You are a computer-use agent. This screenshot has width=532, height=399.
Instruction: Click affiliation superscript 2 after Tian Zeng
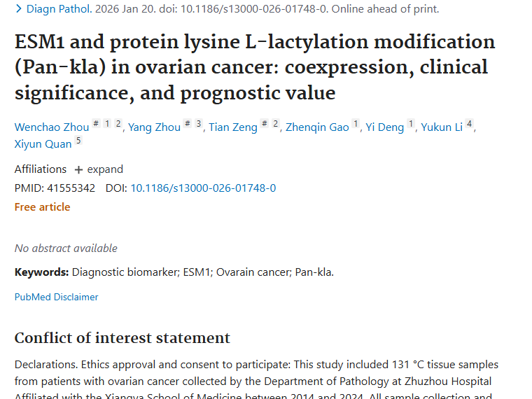point(276,124)
